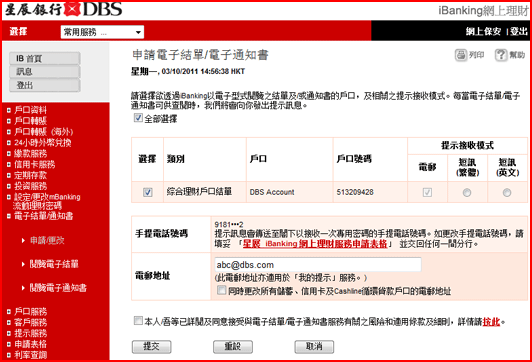Expand 信用卡服務 menu item
Image resolution: width=532 pixels, height=362 pixels.
pyautogui.click(x=34, y=164)
